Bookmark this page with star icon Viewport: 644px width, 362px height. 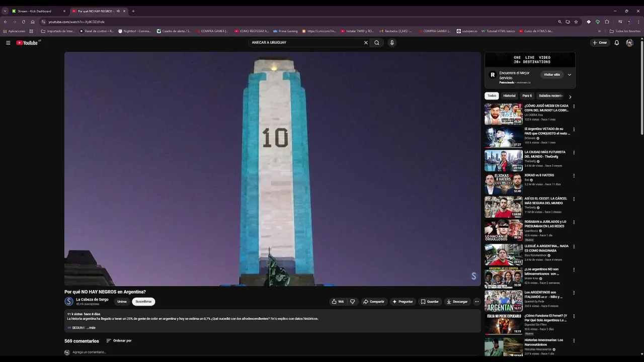576,22
